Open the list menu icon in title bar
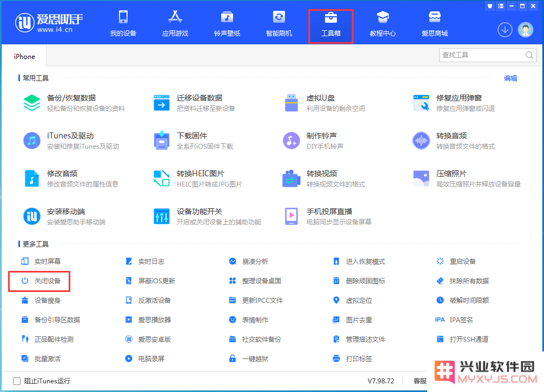 pos(501,6)
